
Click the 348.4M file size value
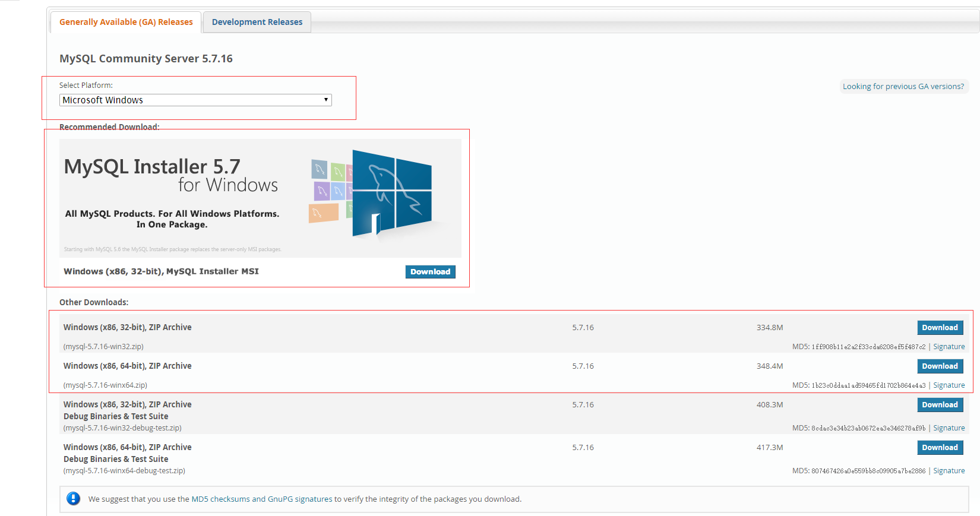point(770,366)
